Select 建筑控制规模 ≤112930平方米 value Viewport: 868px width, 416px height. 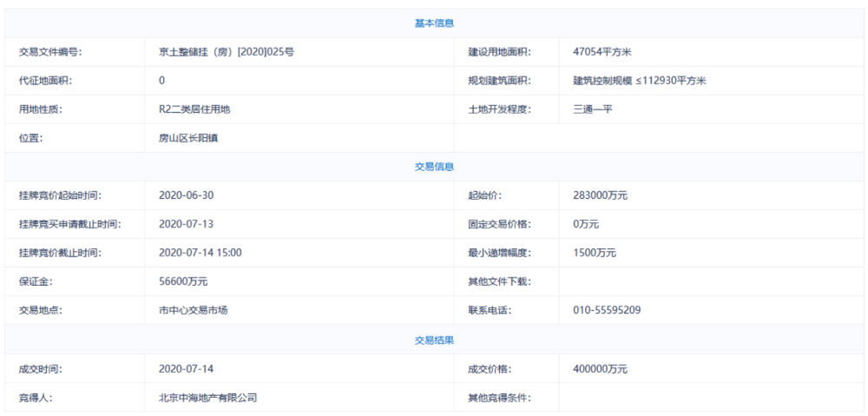point(640,81)
